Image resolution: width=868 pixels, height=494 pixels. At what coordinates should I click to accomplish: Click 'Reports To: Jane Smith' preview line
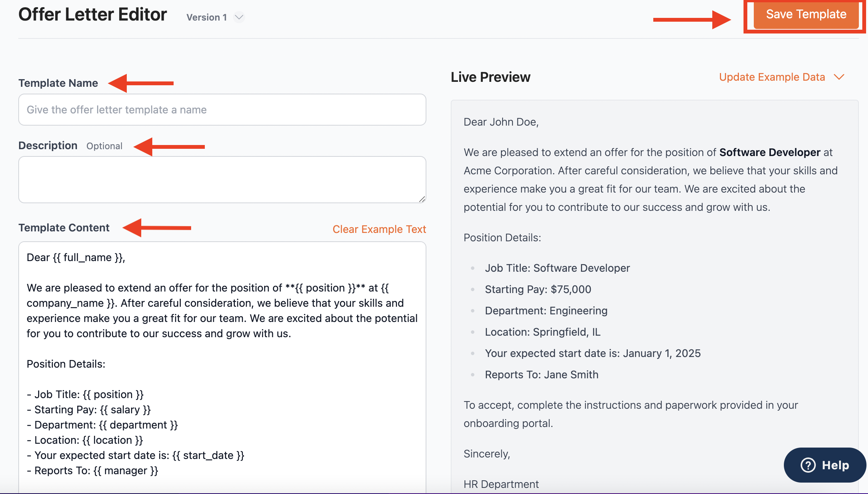(x=541, y=374)
